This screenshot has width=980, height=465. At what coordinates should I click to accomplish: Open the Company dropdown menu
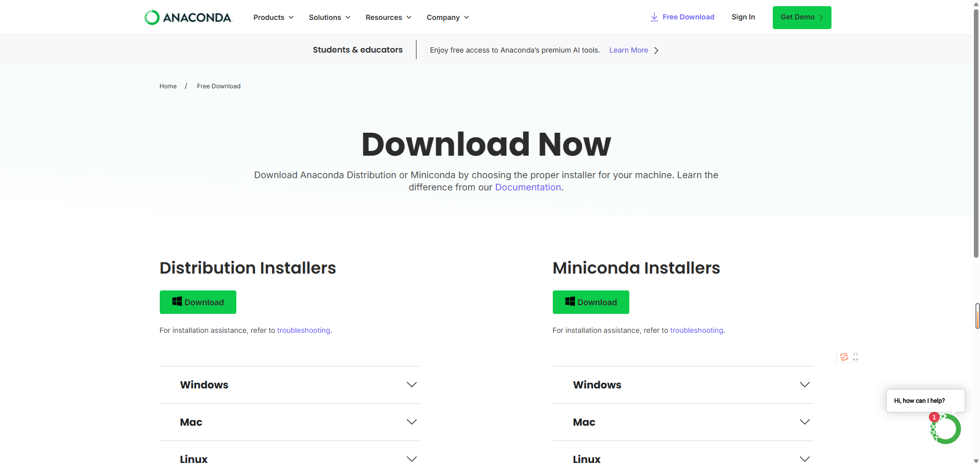click(x=448, y=17)
